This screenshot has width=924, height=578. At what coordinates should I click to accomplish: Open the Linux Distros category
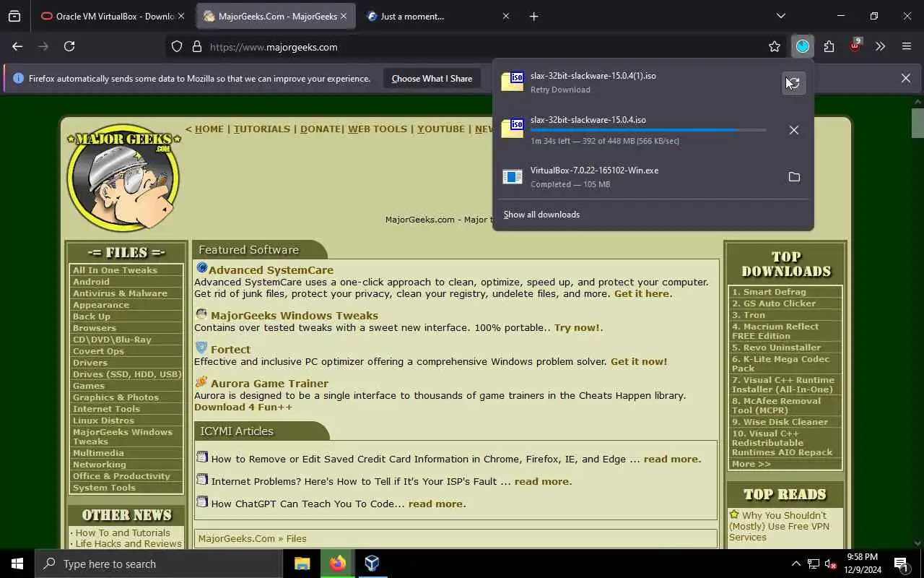103,420
